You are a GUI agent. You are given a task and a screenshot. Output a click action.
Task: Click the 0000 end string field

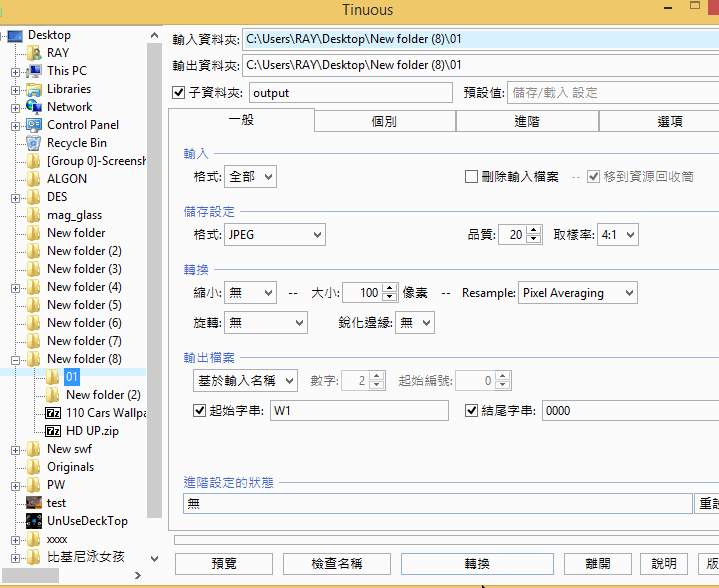(631, 410)
